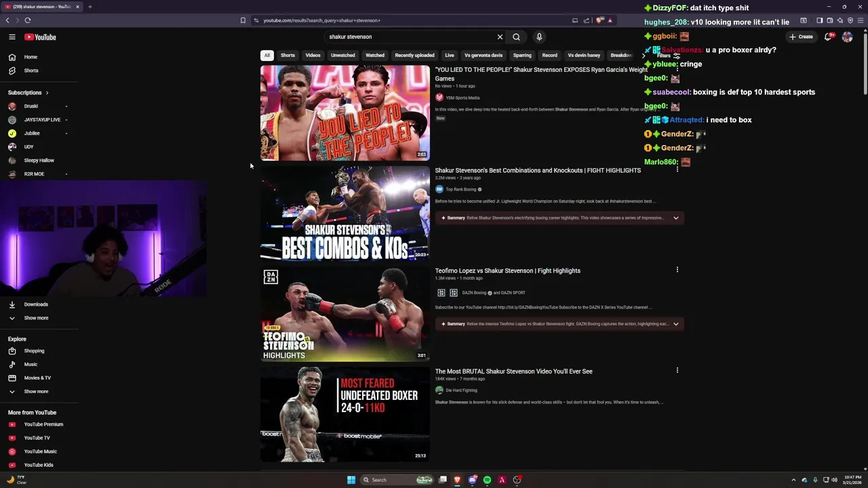This screenshot has width=868, height=488.
Task: Bookmark this page
Action: tap(243, 20)
